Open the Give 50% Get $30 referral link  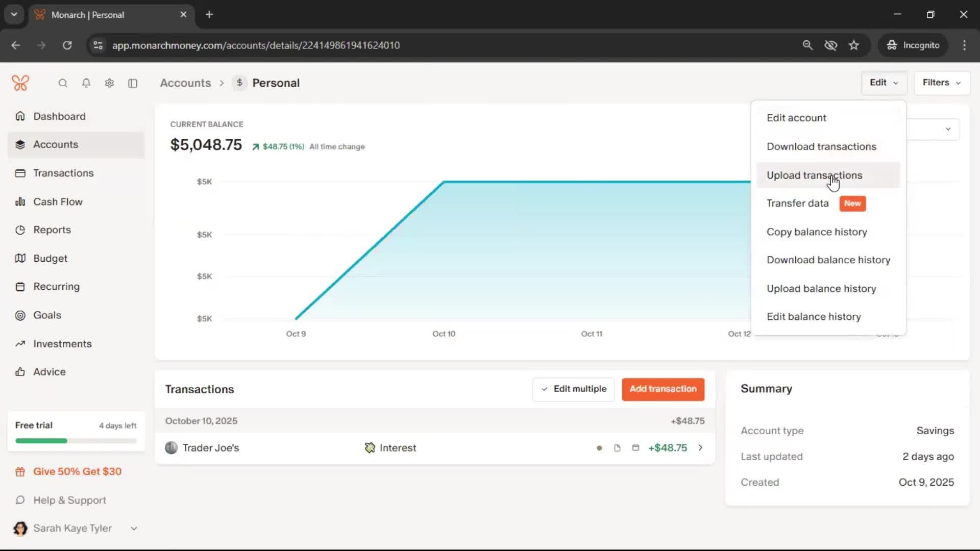pos(77,472)
